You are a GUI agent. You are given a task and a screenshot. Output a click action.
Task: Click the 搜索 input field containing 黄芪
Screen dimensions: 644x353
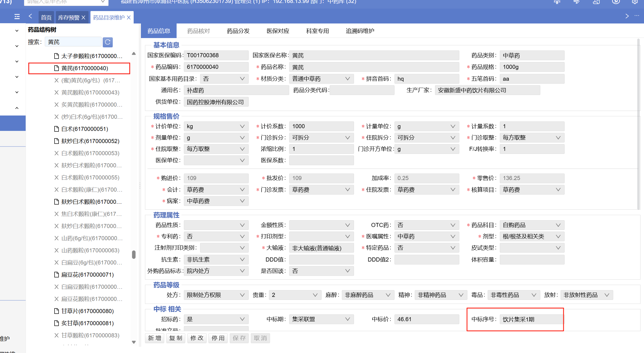tap(73, 42)
